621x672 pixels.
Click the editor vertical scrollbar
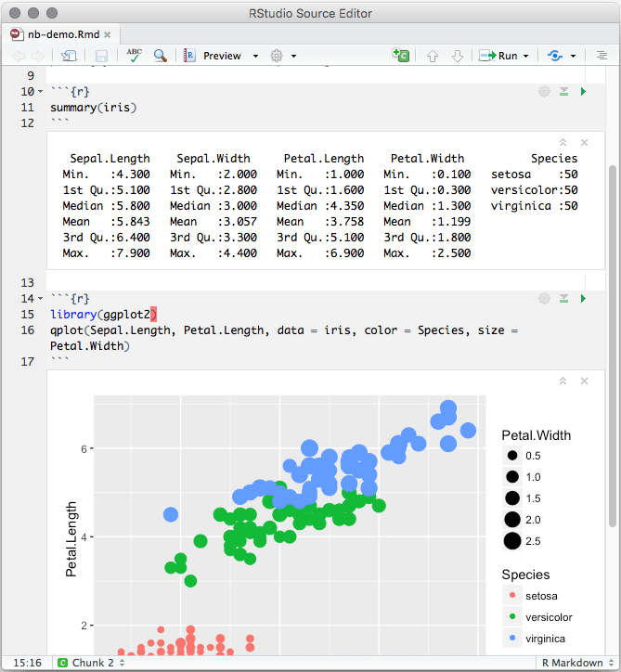[613, 346]
